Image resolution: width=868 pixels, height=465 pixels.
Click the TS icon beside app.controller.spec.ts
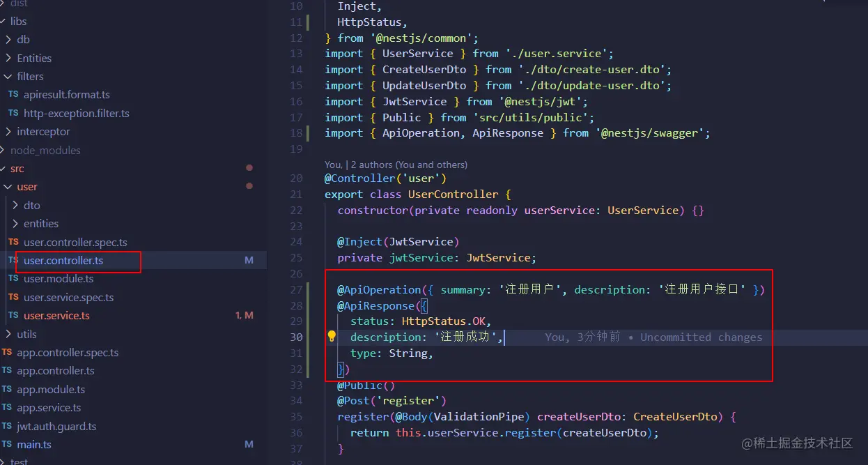(6, 352)
